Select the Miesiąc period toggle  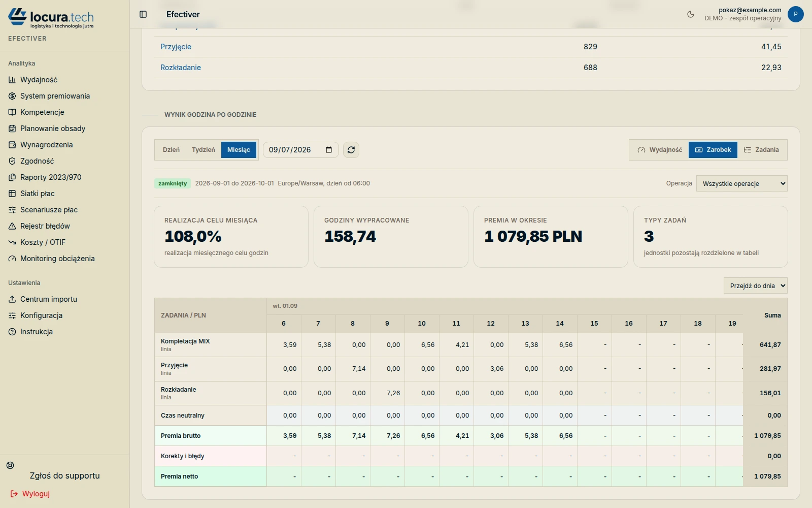tap(239, 150)
